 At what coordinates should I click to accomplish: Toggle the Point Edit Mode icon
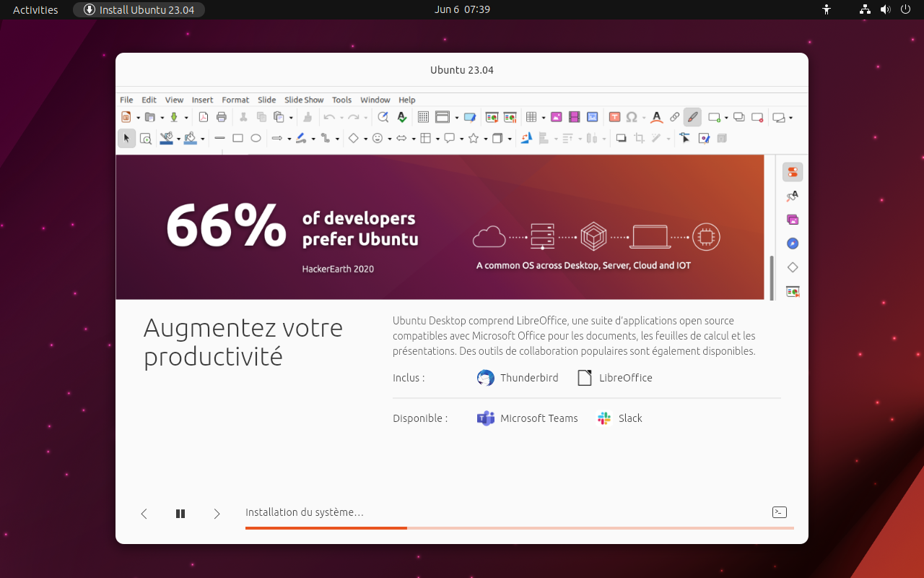685,138
